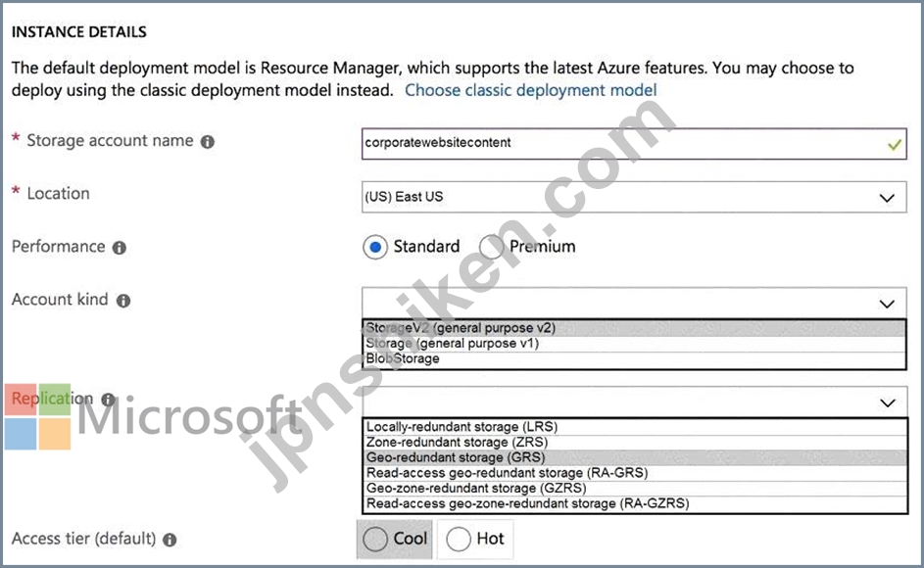Click the Storage account name label
The height and width of the screenshot is (568, 924).
click(x=110, y=141)
